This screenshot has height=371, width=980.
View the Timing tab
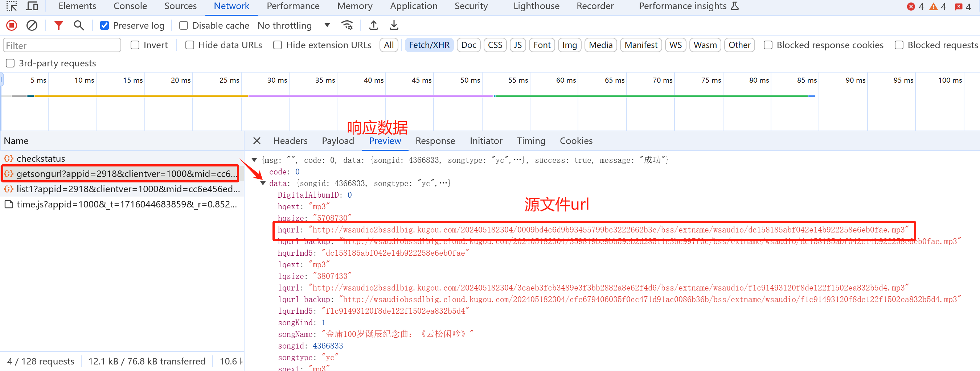[531, 141]
